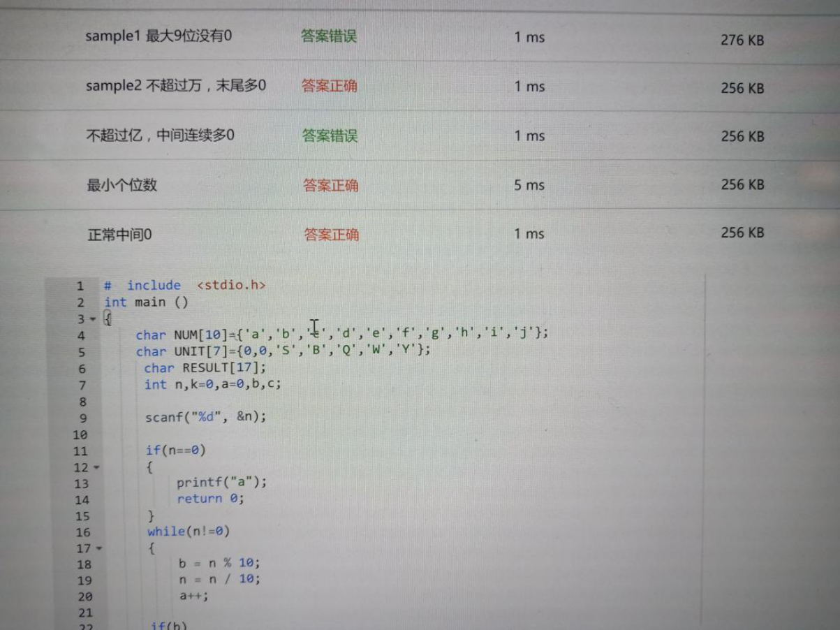
Task: Collapse the if block at line 12
Action: (96, 467)
